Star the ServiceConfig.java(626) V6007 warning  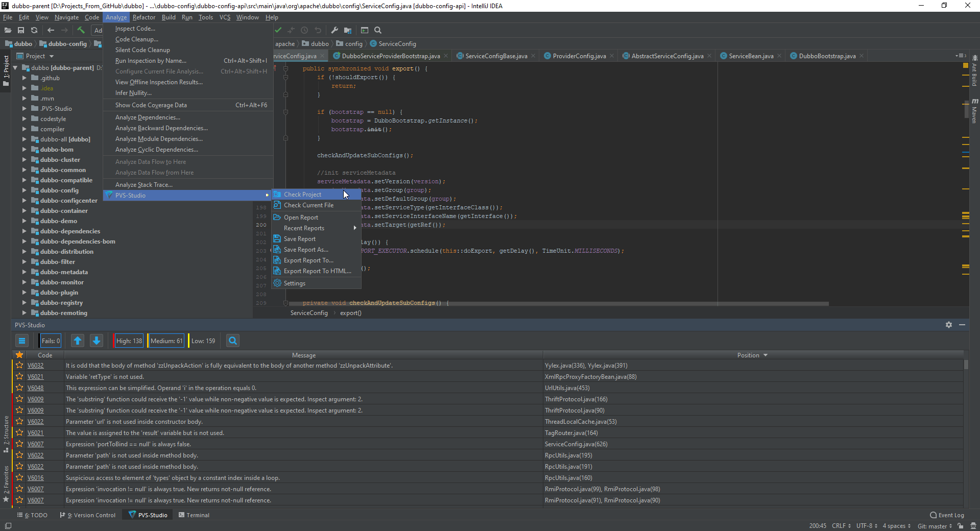[x=19, y=444]
